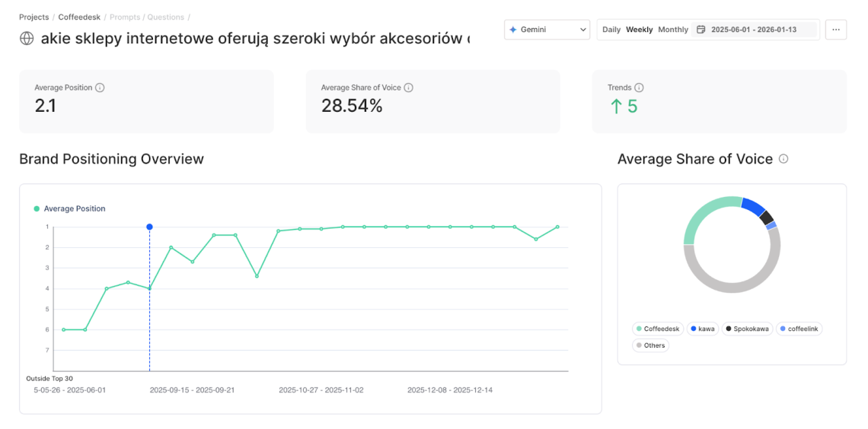Toggle the Coffeedesk legend item
This screenshot has width=868, height=429.
(657, 329)
